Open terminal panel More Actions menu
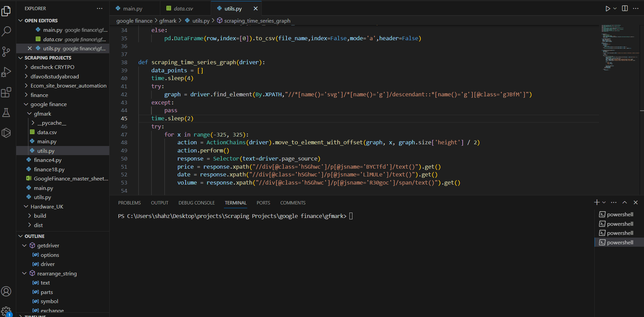The width and height of the screenshot is (644, 317). pyautogui.click(x=614, y=202)
